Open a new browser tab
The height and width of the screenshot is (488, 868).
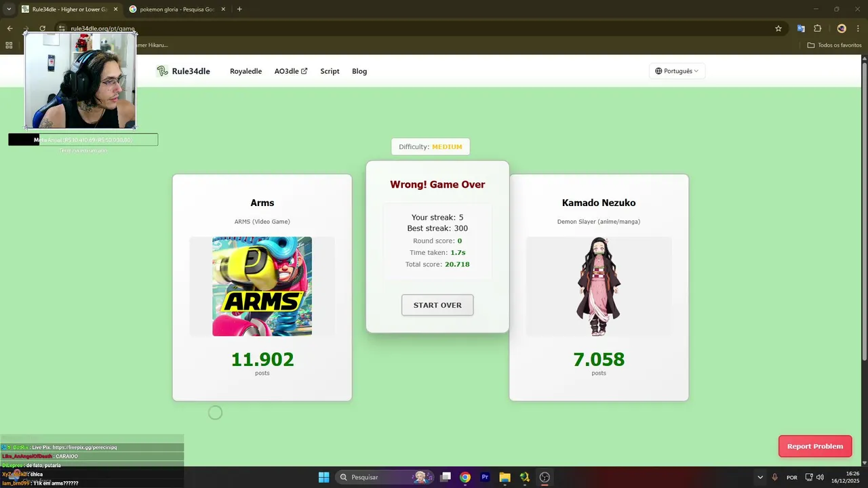point(239,9)
